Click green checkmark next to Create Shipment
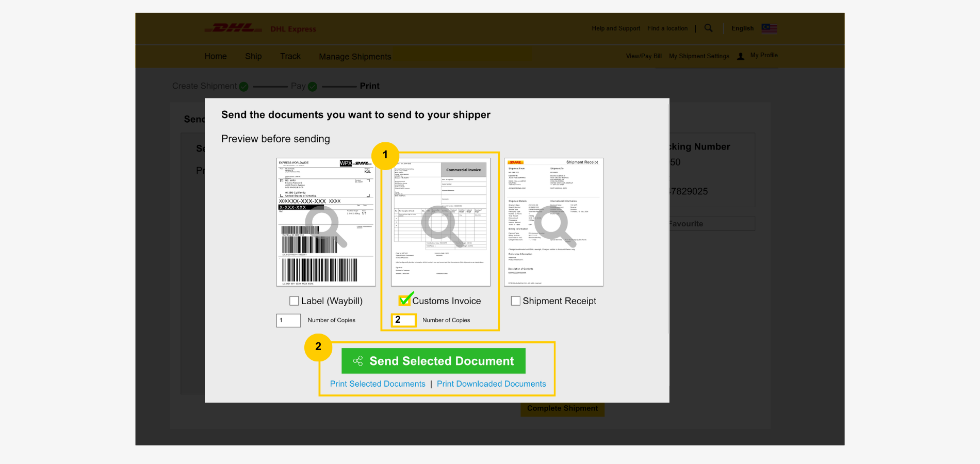 [x=243, y=87]
